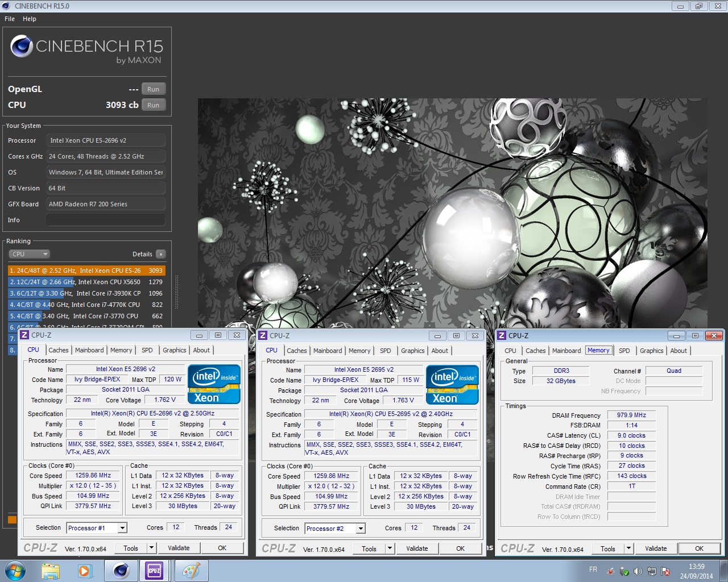Screen dimensions: 728x582
Task: Click the volume speaker tray icon
Action: [638, 571]
